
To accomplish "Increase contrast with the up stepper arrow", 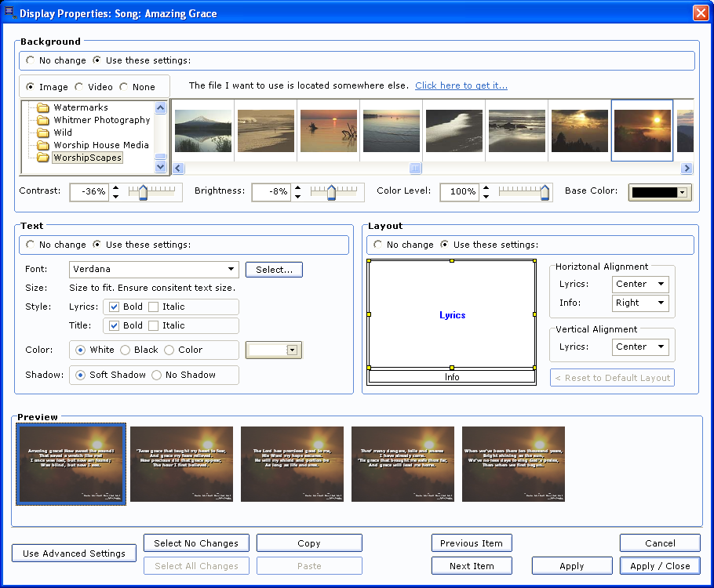I will pyautogui.click(x=116, y=187).
